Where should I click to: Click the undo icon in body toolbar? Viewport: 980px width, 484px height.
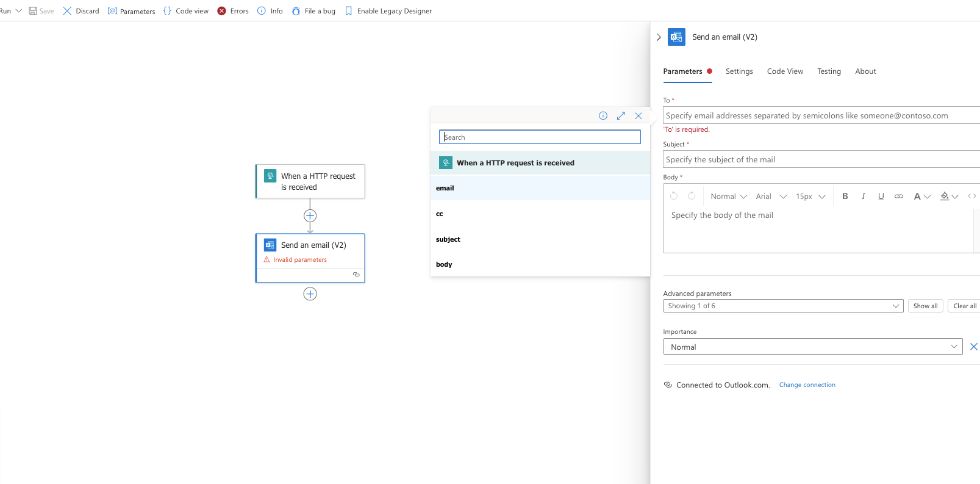coord(674,196)
